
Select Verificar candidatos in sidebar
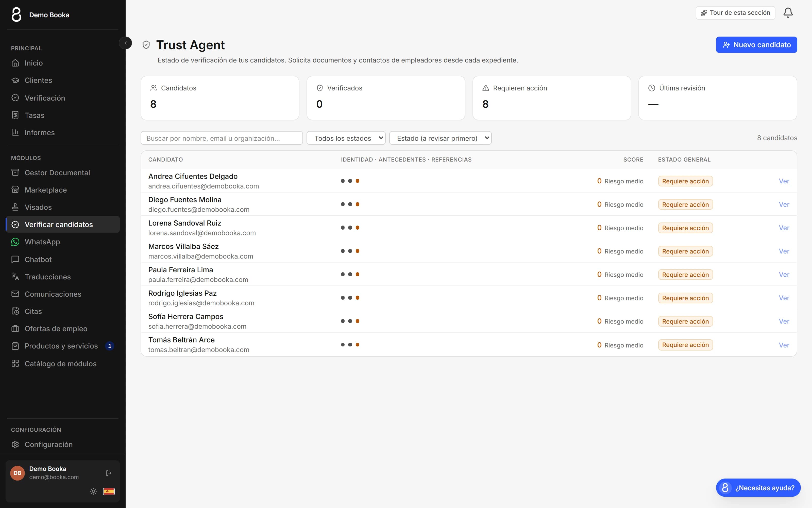(63, 225)
